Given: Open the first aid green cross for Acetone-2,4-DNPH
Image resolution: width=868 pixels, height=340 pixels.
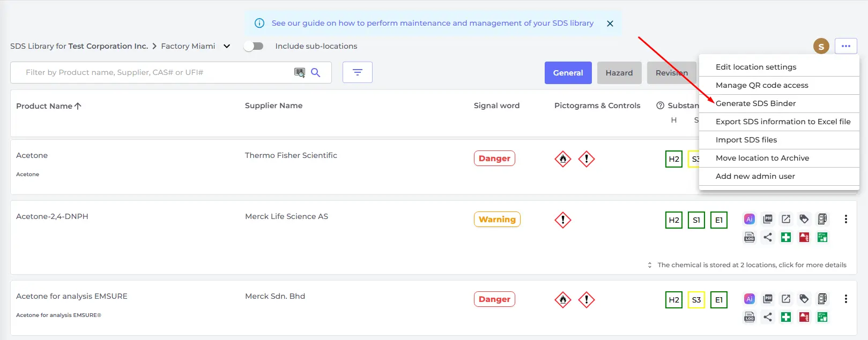Looking at the screenshot, I should 786,237.
